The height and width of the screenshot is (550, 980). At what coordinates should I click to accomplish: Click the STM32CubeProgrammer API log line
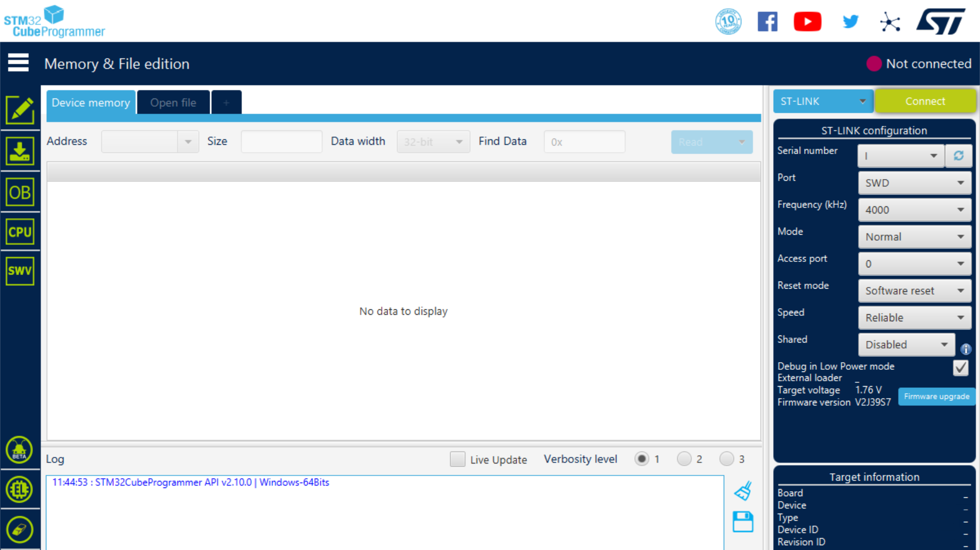tap(191, 482)
